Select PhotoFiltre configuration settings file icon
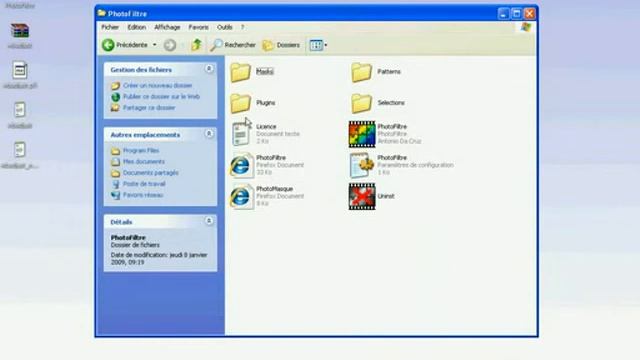 tap(362, 165)
